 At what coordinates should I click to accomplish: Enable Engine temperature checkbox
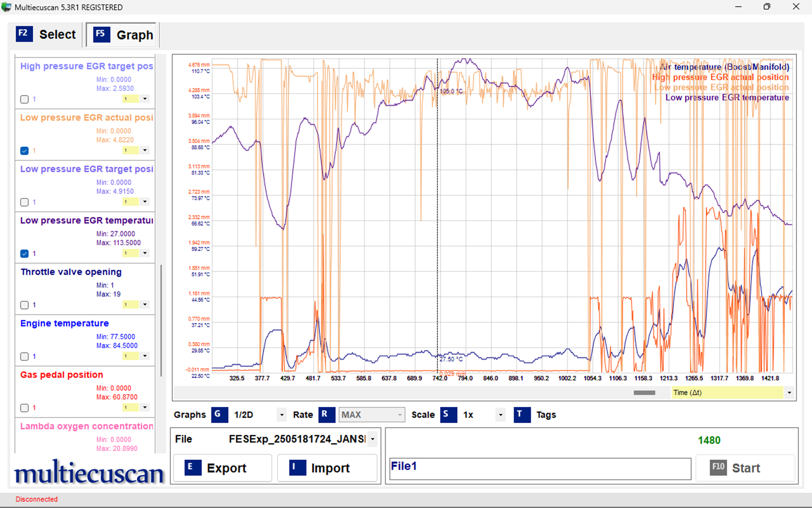(x=24, y=356)
